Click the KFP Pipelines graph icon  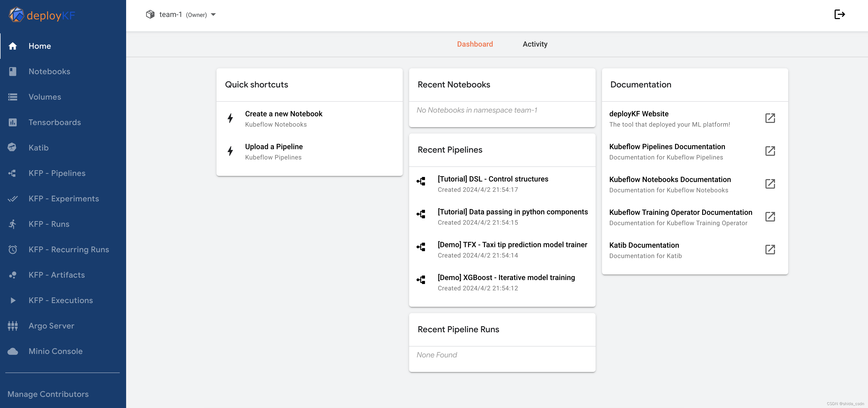pos(12,173)
